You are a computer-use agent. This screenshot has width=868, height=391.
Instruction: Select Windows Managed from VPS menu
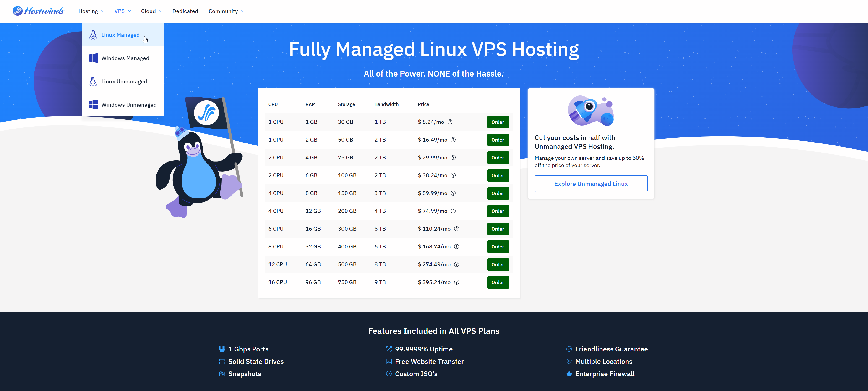pyautogui.click(x=123, y=58)
